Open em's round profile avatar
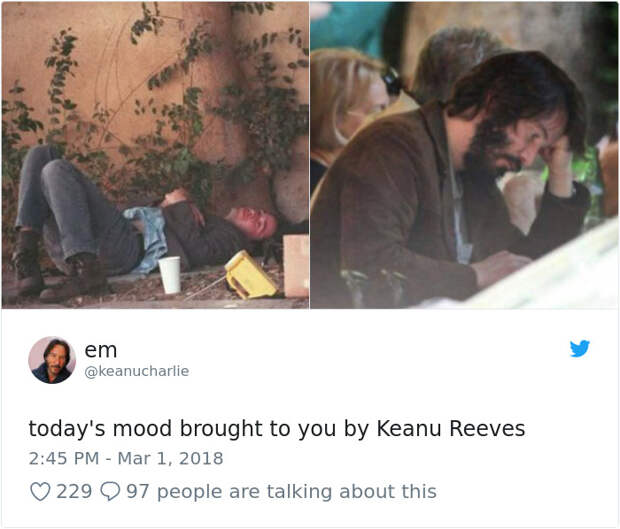Viewport: 620px width, 529px height. [52, 360]
